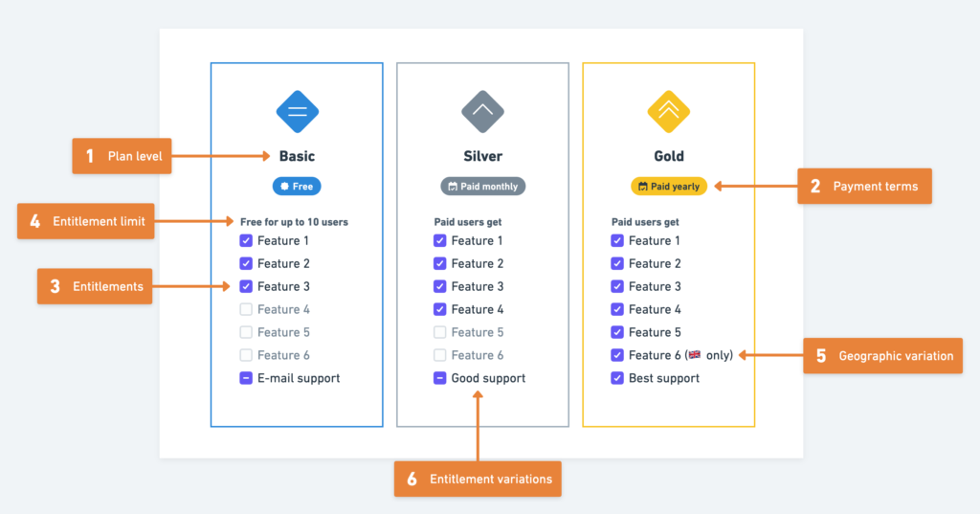
Task: Click the gray Silver plan diamond icon
Action: [482, 112]
